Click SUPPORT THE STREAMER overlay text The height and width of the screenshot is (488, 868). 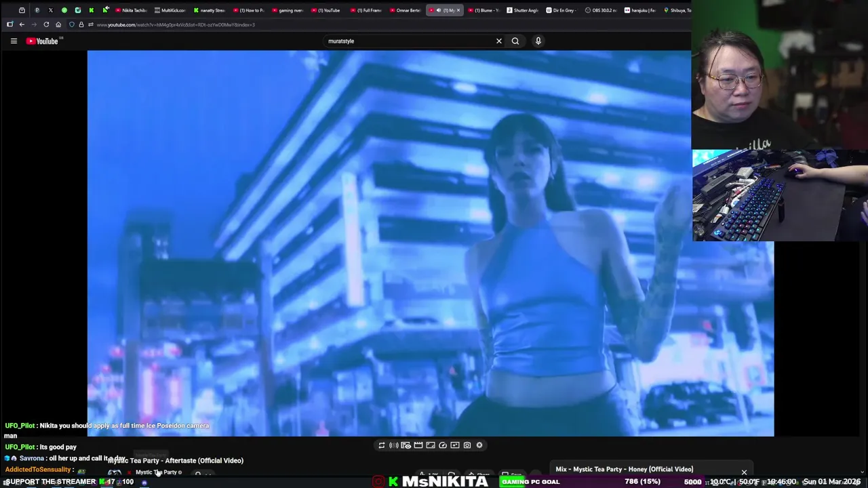51,482
